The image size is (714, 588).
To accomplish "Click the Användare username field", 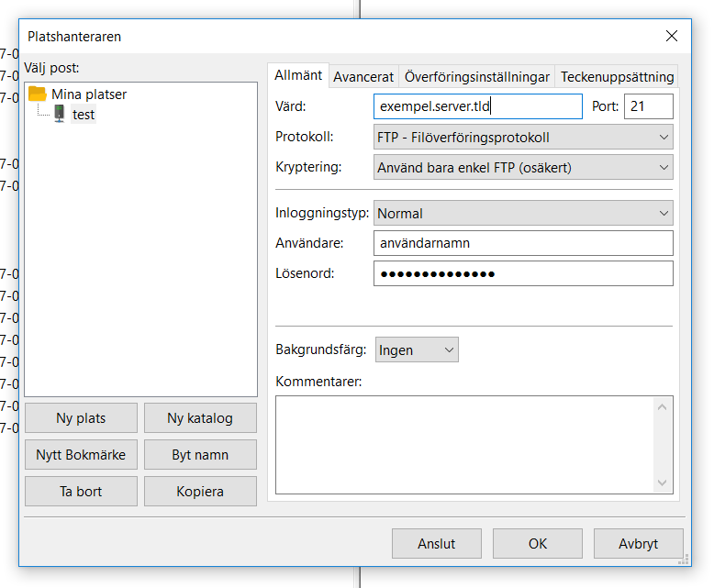I will [x=523, y=243].
